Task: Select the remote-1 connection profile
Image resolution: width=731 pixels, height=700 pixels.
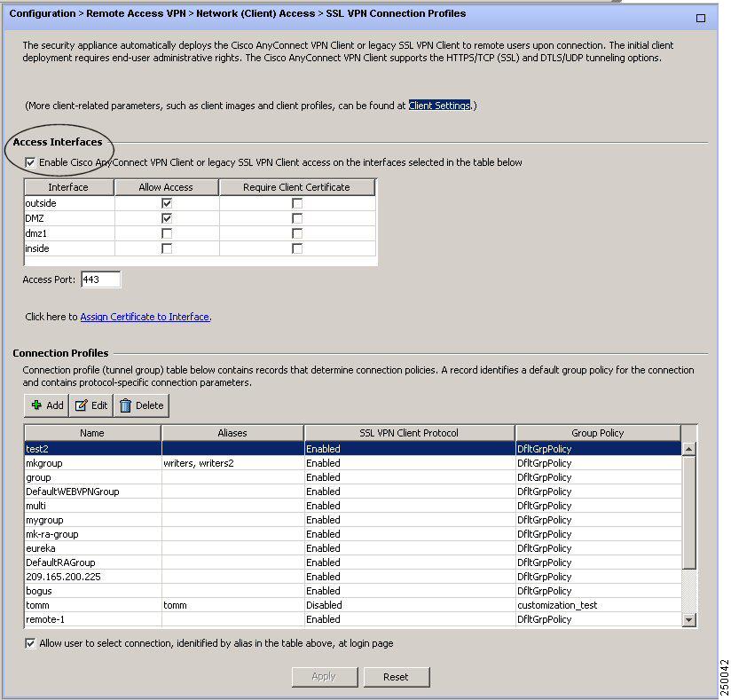Action: [353, 620]
